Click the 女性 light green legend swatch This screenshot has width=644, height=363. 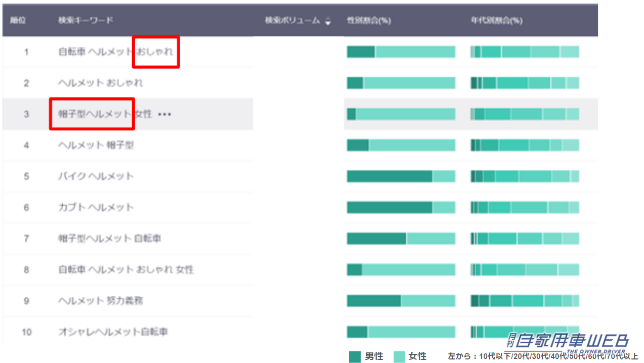pyautogui.click(x=399, y=356)
